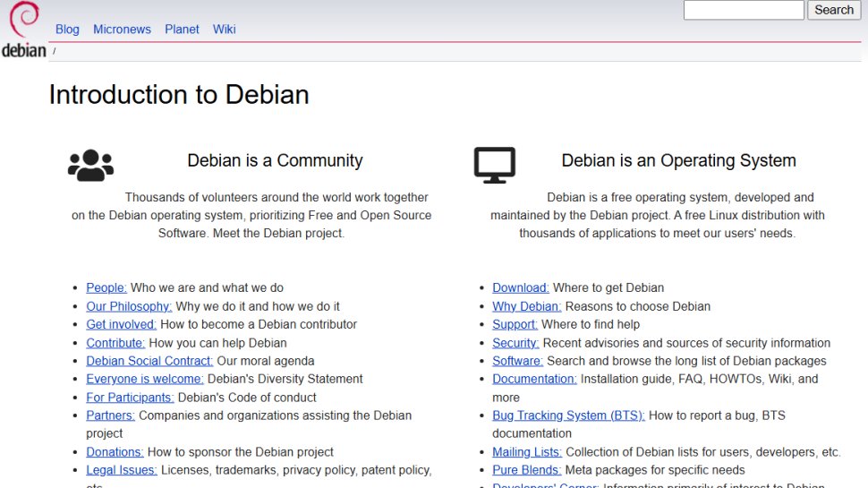868x488 pixels.
Task: Open the Planet navigation item
Action: coord(182,30)
